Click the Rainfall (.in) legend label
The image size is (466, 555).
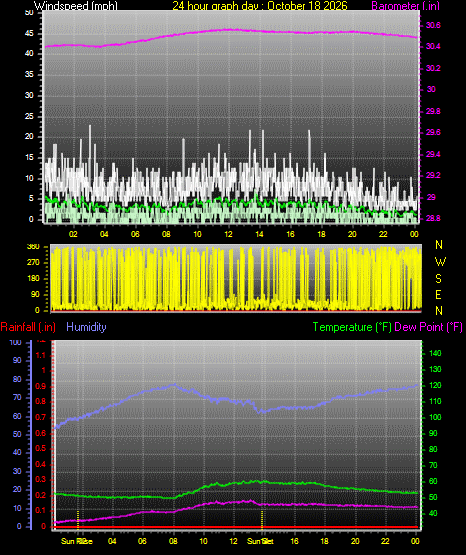pos(28,327)
